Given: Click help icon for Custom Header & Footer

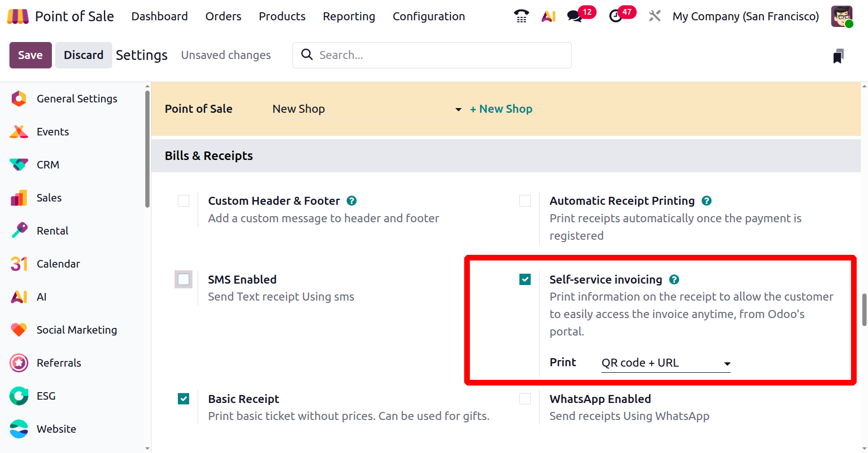Looking at the screenshot, I should pyautogui.click(x=351, y=201).
